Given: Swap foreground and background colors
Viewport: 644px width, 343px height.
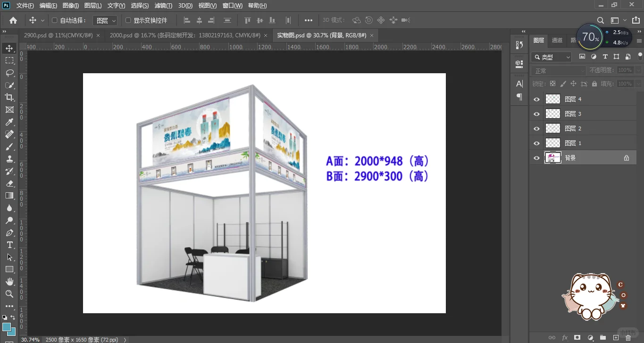Looking at the screenshot, I should [13, 317].
